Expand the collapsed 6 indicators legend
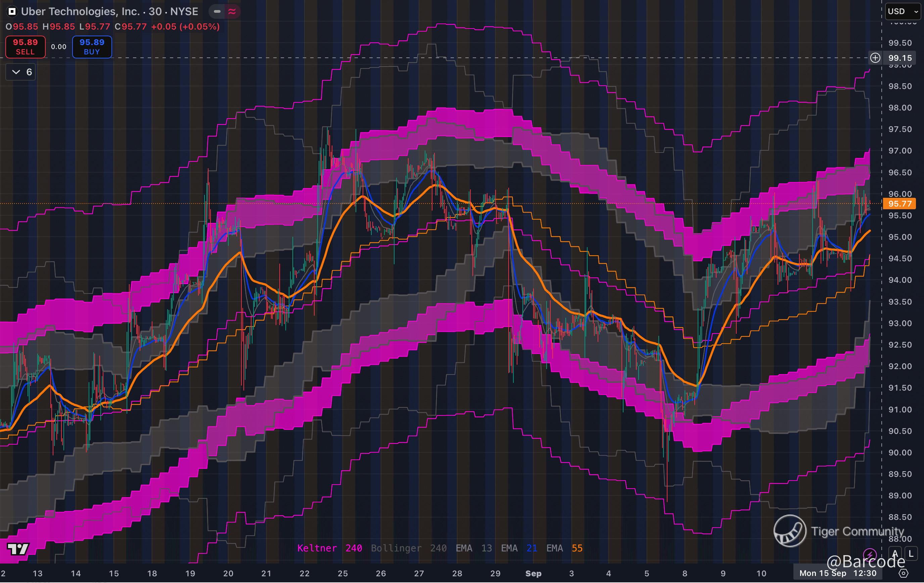This screenshot has width=924, height=583. pyautogui.click(x=21, y=72)
